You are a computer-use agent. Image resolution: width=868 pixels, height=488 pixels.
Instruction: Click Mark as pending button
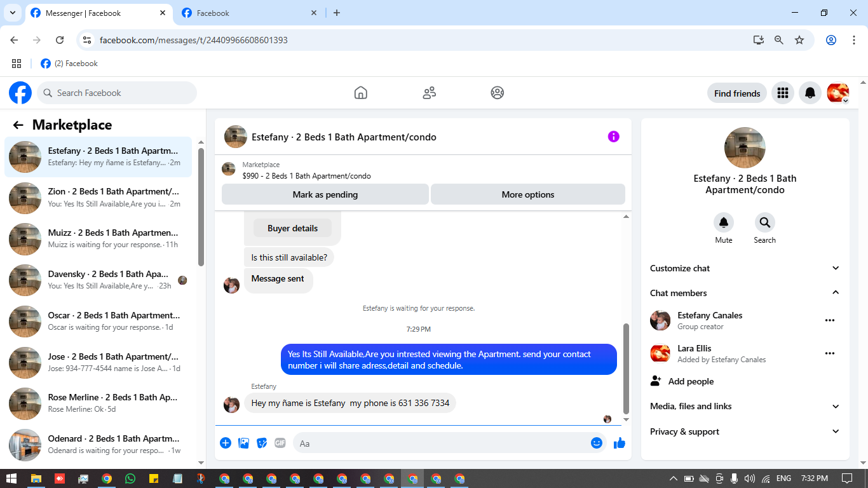325,194
